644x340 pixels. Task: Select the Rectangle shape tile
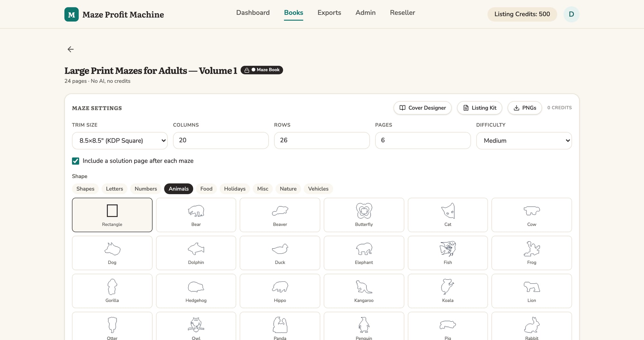point(112,215)
